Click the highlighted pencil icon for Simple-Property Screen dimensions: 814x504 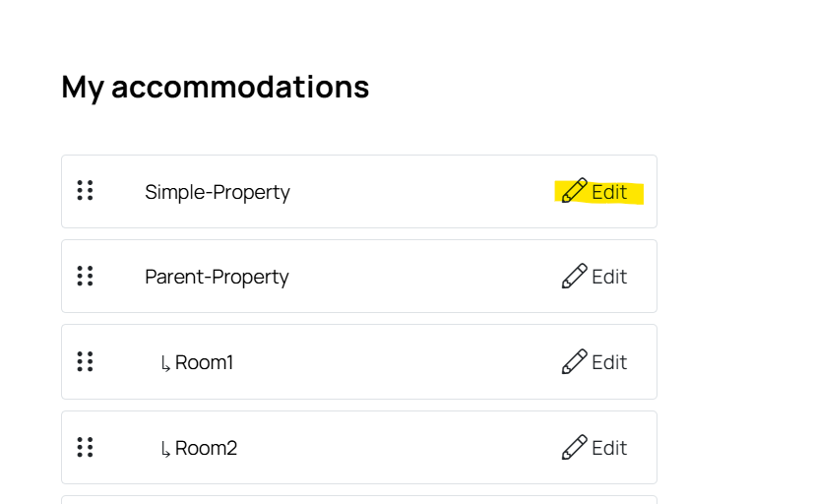pos(574,191)
